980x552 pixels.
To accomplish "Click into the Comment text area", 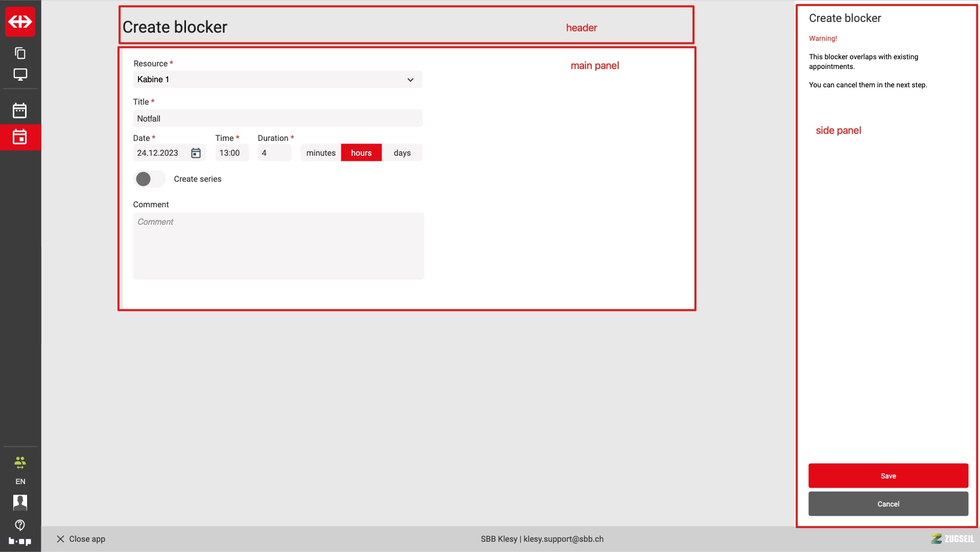I will [x=278, y=246].
